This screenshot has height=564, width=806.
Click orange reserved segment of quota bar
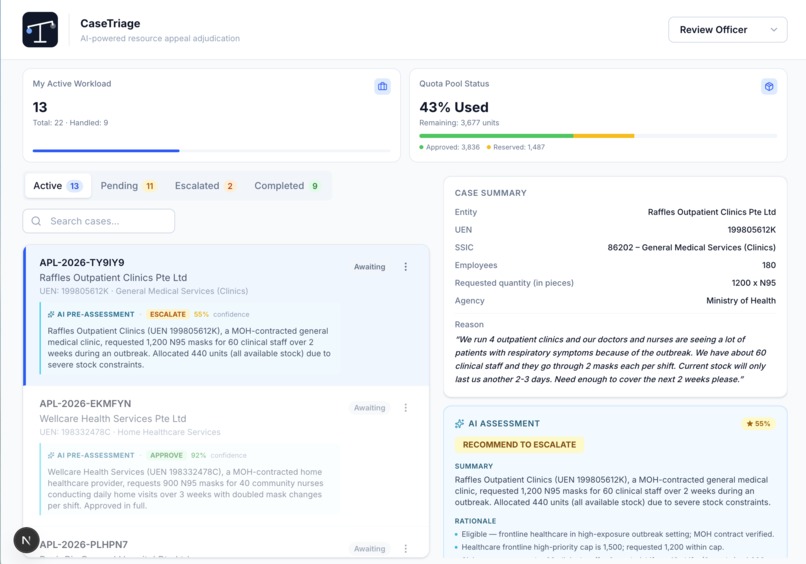click(603, 136)
